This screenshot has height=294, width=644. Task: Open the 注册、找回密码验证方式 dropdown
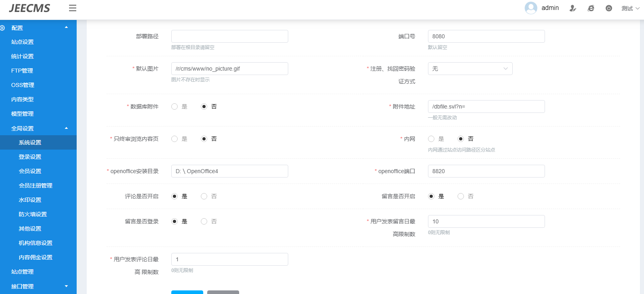click(x=470, y=69)
